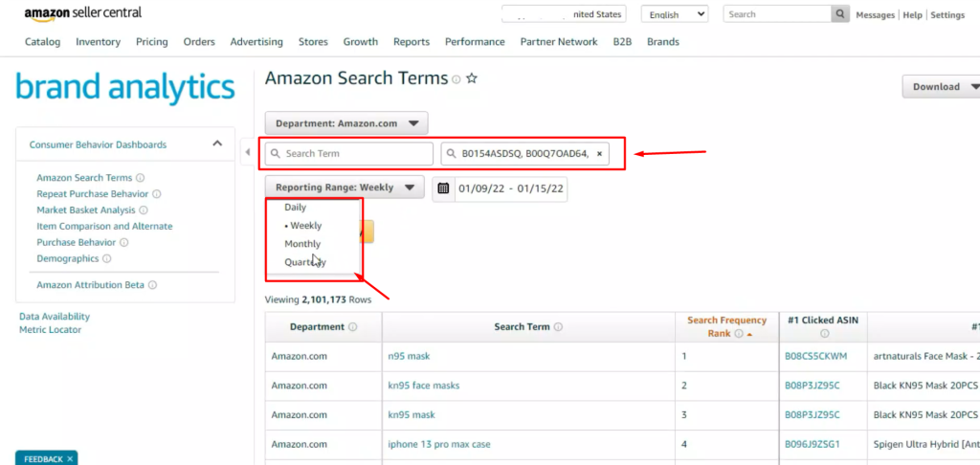This screenshot has width=980, height=465.
Task: Open the Department: Amazon.com dropdown
Action: pyautogui.click(x=346, y=123)
